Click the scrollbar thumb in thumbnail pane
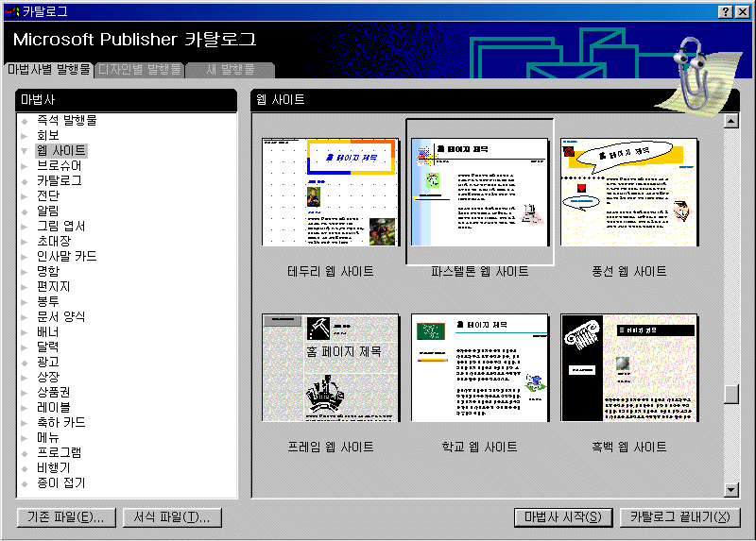 730,394
